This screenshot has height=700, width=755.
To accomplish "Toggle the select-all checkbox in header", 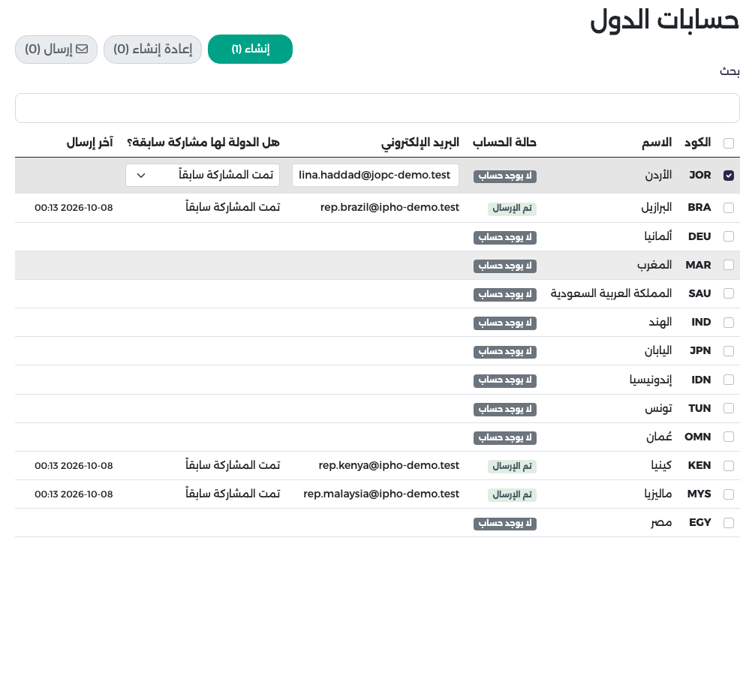I will click(x=729, y=143).
